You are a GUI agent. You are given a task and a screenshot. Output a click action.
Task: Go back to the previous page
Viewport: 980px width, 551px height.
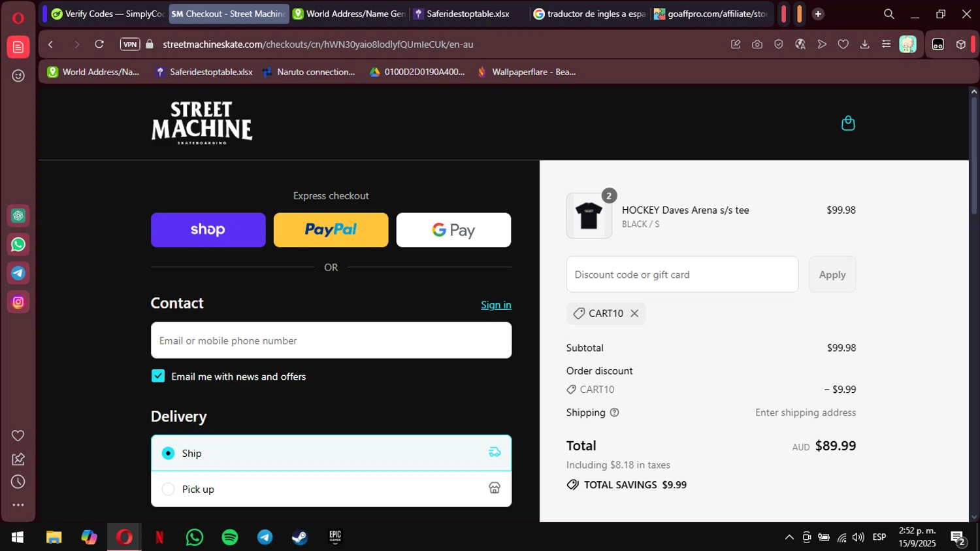click(x=51, y=44)
